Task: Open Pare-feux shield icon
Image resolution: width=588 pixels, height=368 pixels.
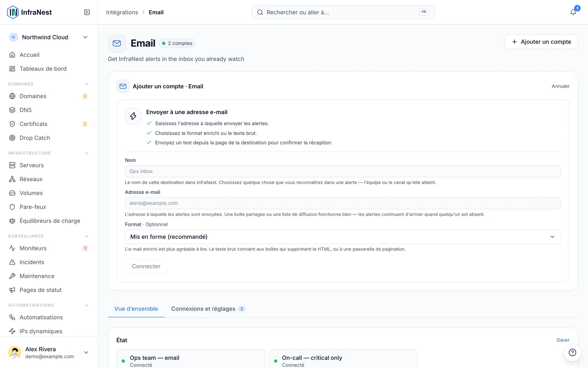Action: (x=12, y=207)
